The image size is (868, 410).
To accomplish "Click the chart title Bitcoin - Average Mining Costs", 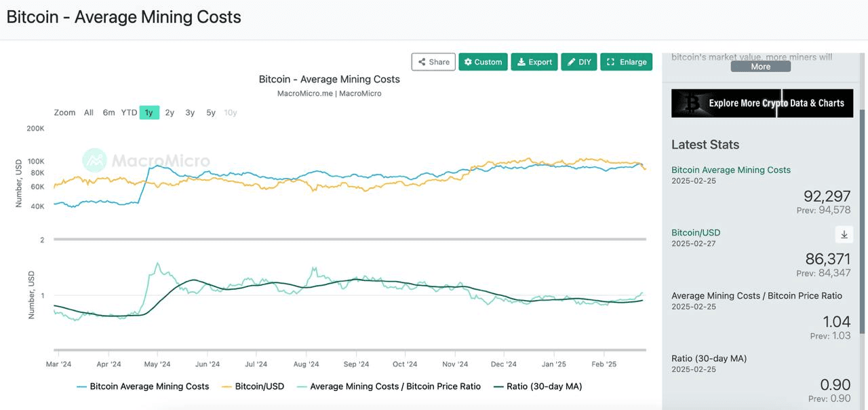I will 330,79.
